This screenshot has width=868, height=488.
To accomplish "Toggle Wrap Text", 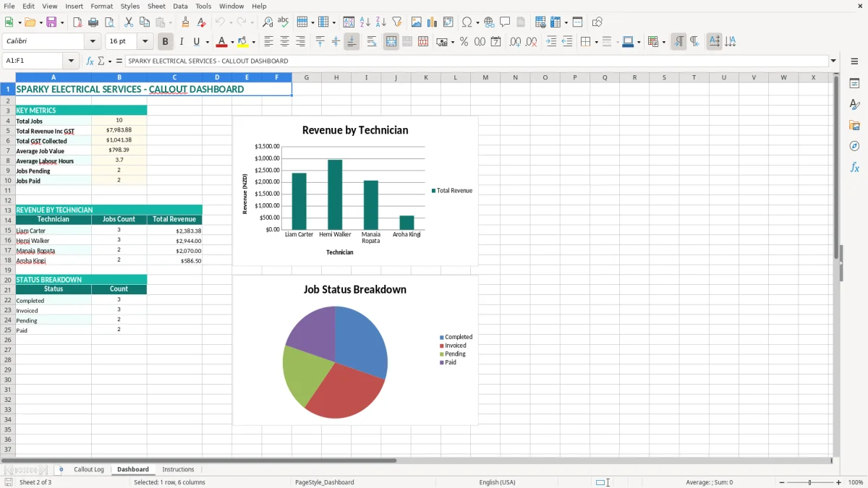I will tap(372, 42).
